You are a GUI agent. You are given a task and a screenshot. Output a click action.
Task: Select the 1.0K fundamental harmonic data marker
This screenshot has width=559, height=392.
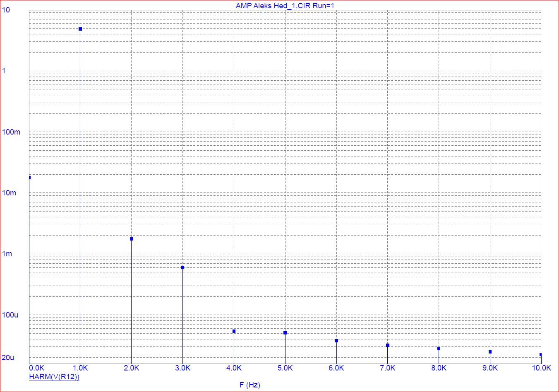coord(80,29)
